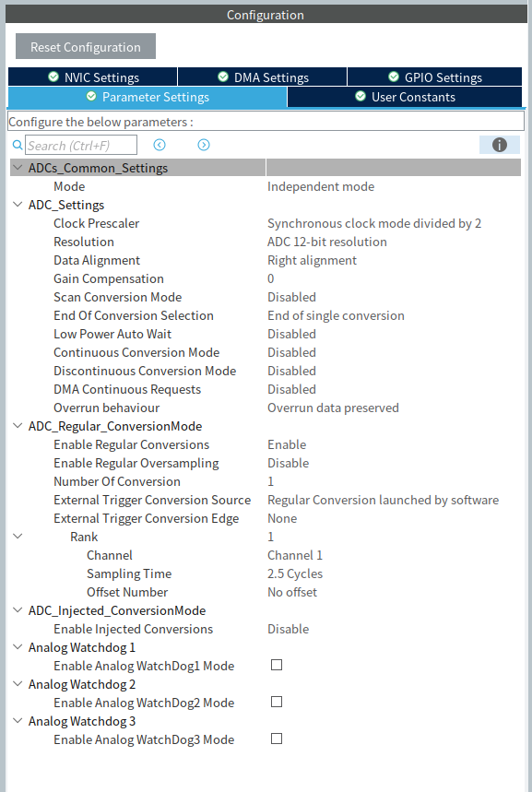
Task: Select the Data Alignment parameter label
Action: (x=97, y=260)
